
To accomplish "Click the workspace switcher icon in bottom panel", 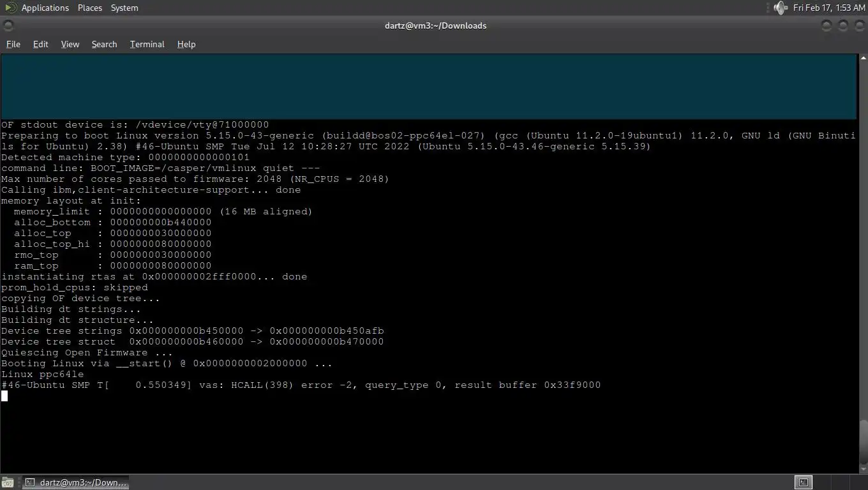I will pyautogui.click(x=804, y=482).
